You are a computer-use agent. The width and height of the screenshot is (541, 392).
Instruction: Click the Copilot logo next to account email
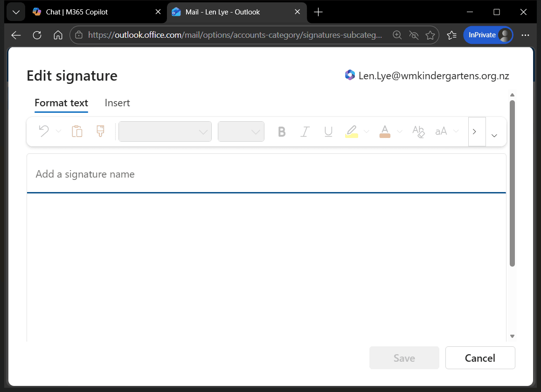(350, 75)
